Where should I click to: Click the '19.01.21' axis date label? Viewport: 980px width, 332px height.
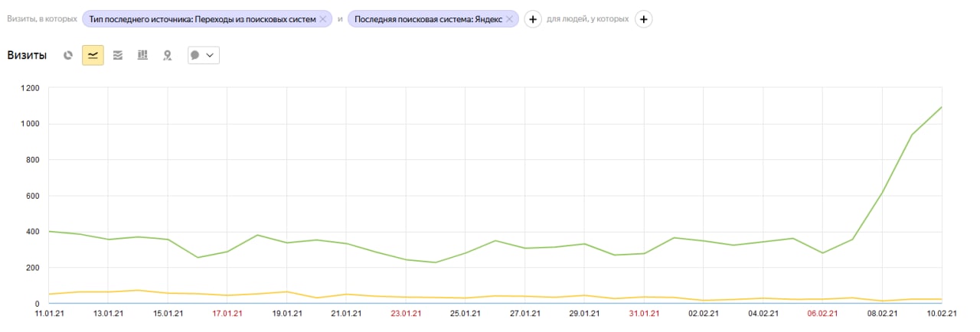[286, 313]
